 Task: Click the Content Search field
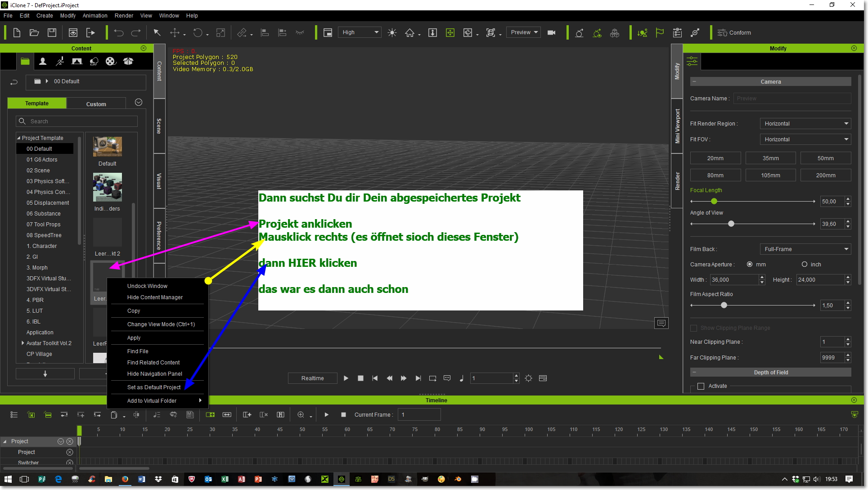[77, 121]
